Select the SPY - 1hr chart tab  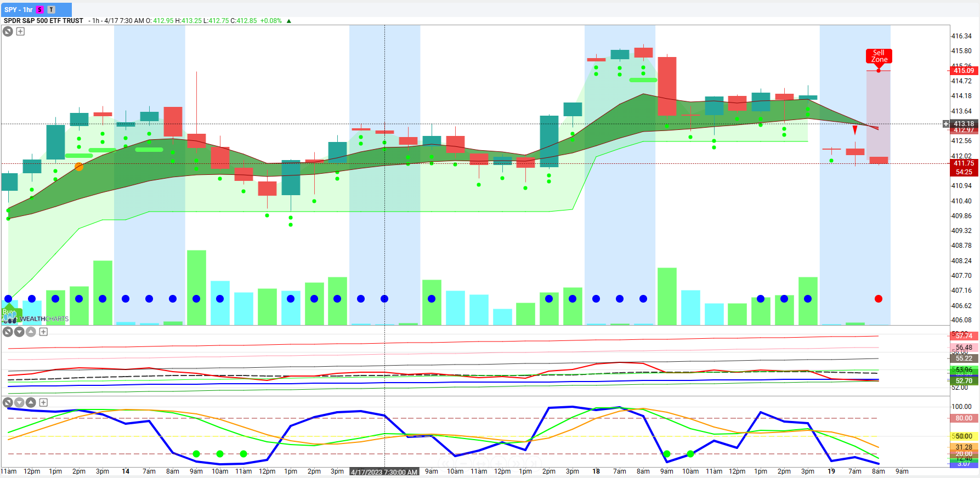[x=36, y=9]
